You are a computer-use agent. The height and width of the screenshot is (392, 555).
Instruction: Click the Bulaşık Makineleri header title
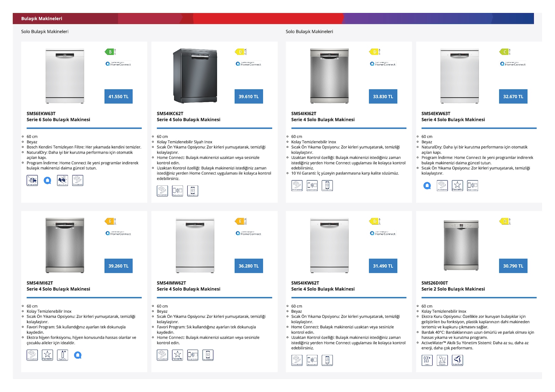(42, 19)
